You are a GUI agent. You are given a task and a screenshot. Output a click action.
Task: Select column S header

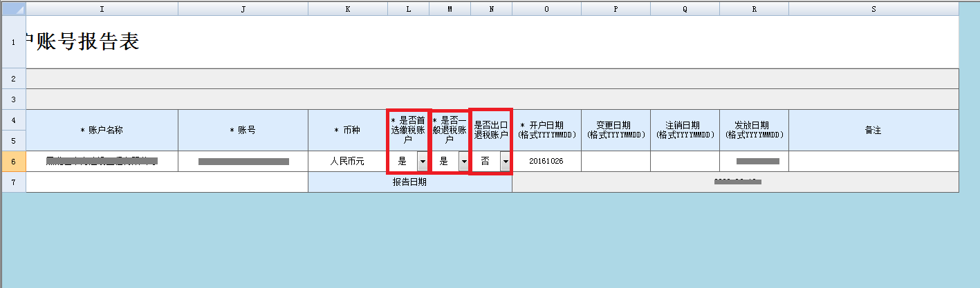(x=873, y=9)
